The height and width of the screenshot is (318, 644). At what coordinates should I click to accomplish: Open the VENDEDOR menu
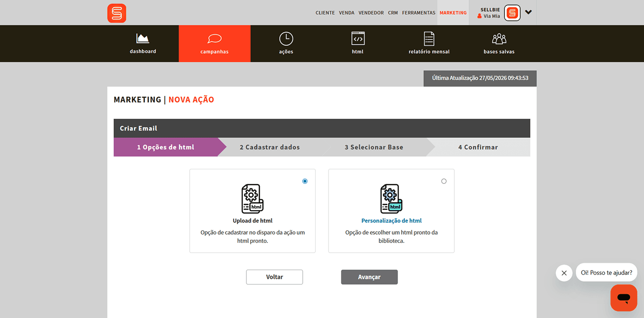[371, 13]
